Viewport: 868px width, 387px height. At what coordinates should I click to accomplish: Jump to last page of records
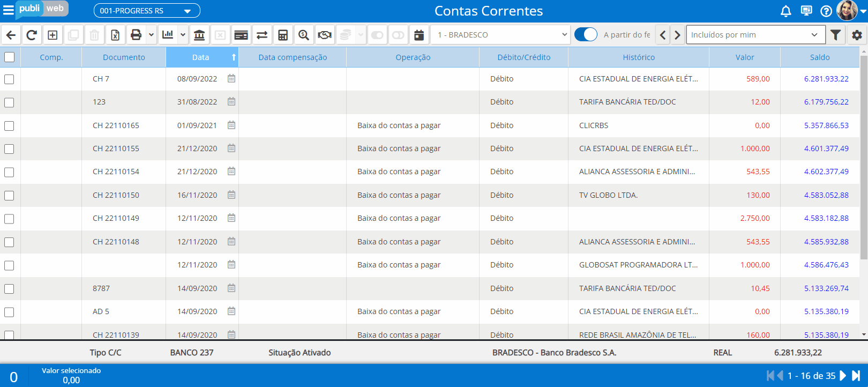pos(856,376)
